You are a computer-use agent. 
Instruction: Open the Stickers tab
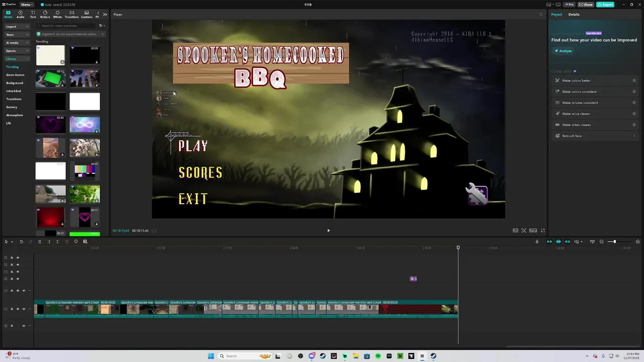click(45, 14)
